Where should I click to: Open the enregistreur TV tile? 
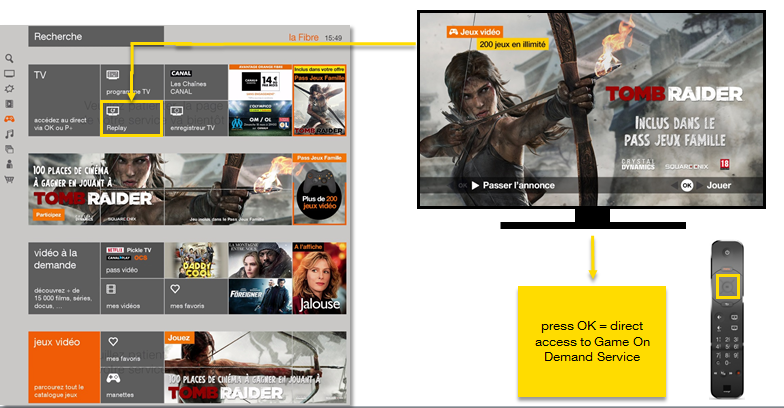click(196, 118)
